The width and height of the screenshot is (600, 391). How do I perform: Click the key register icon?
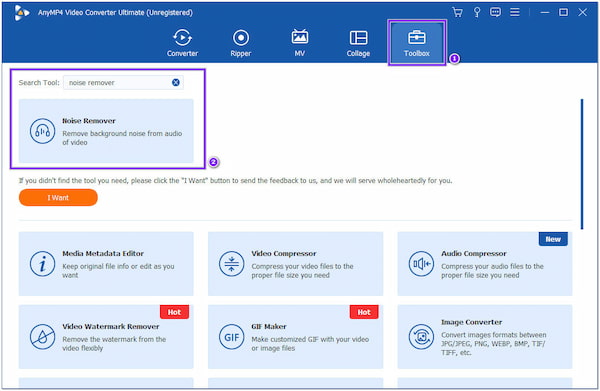click(477, 12)
